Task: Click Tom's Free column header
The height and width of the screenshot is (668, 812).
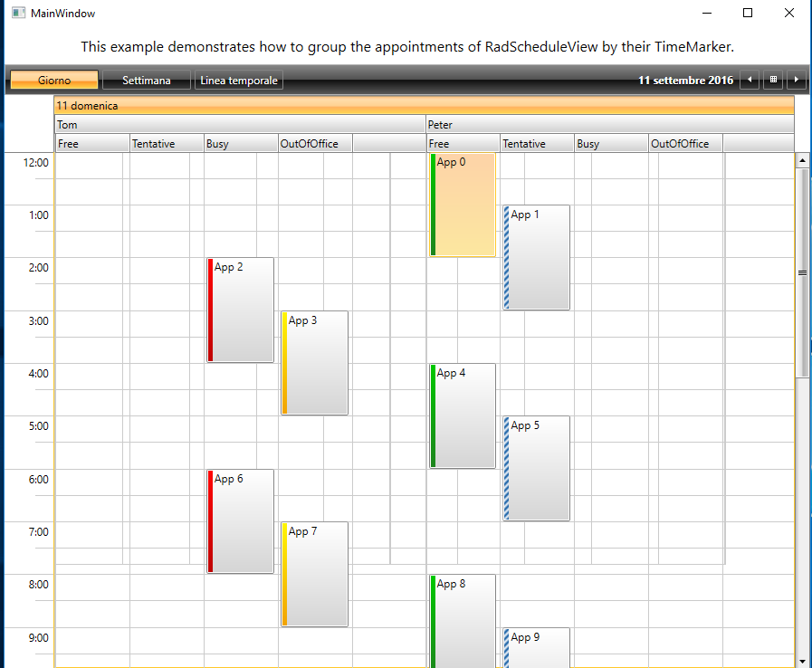Action: [92, 143]
